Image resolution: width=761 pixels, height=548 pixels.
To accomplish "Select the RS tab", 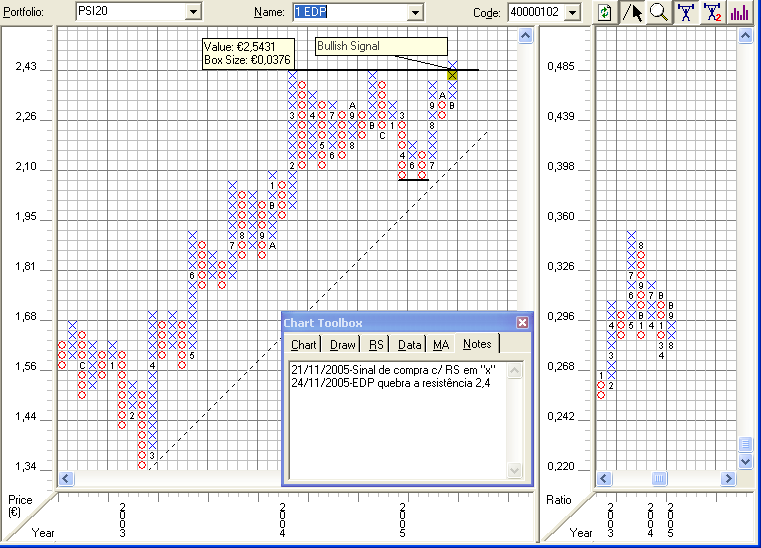I will [x=376, y=344].
